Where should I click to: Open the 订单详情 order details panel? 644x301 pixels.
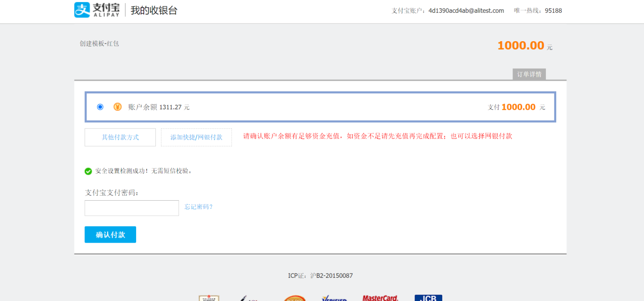pos(529,74)
